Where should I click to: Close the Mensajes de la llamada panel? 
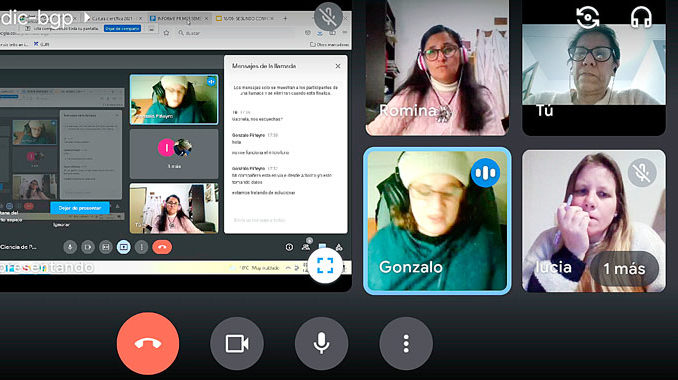click(x=338, y=66)
